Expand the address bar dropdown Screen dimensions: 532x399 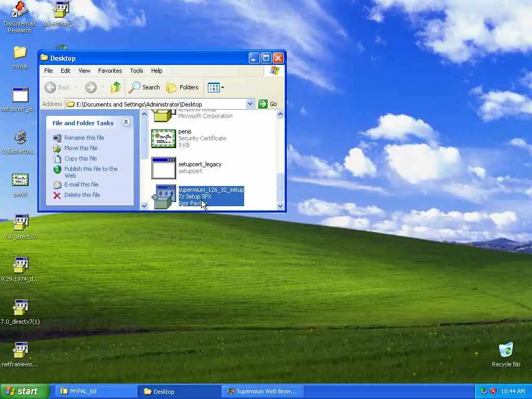click(250, 104)
